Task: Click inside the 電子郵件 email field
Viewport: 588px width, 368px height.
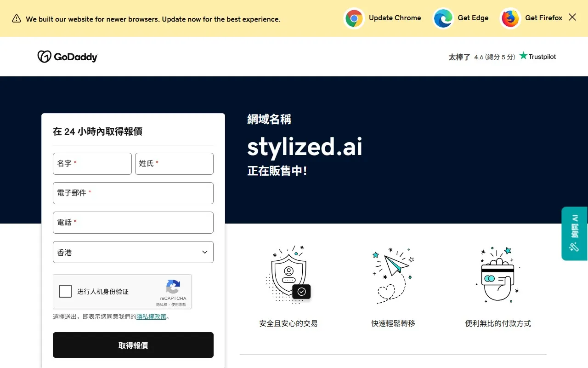Action: click(133, 193)
